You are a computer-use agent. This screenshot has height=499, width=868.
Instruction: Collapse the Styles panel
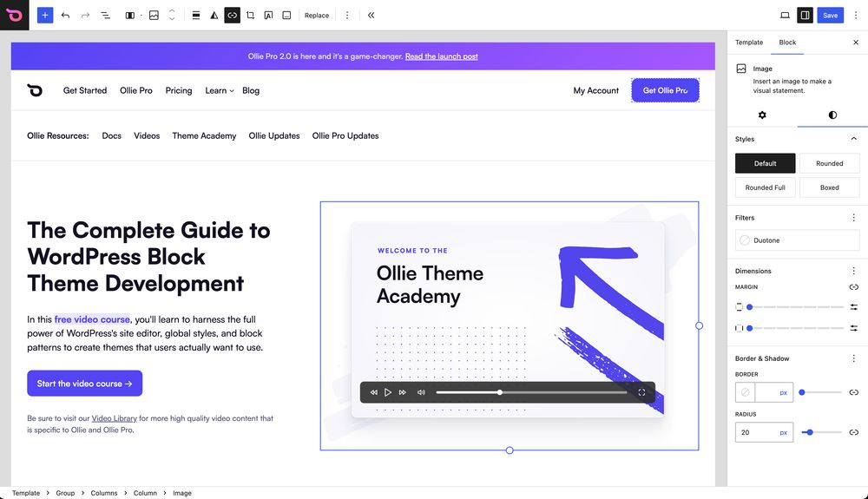pyautogui.click(x=853, y=139)
